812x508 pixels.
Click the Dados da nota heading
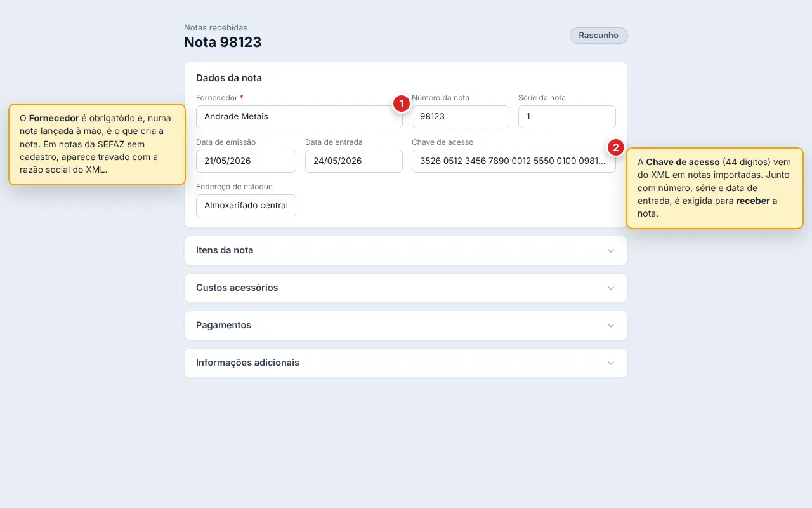(229, 78)
